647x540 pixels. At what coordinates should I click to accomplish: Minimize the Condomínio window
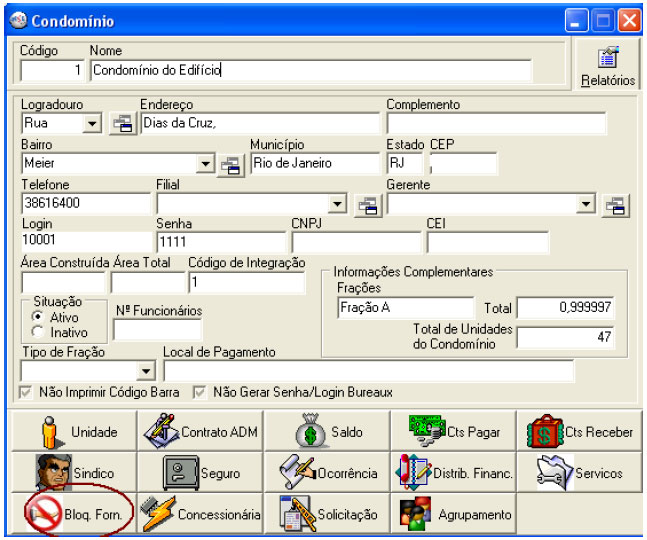coord(576,21)
